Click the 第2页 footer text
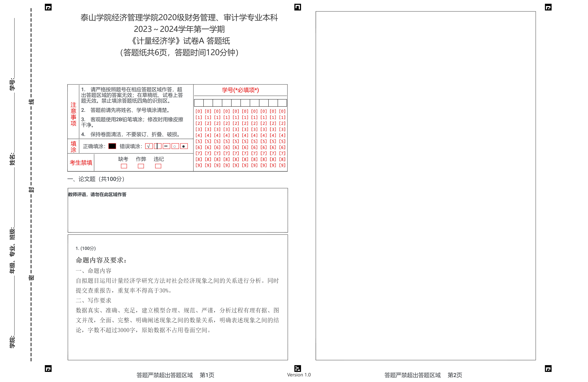Viewport: 588px width, 382px height. click(455, 375)
